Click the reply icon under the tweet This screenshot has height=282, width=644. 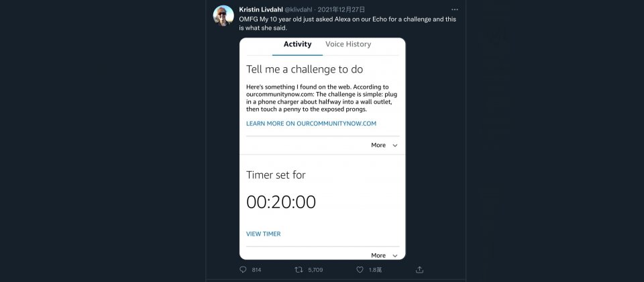243,269
